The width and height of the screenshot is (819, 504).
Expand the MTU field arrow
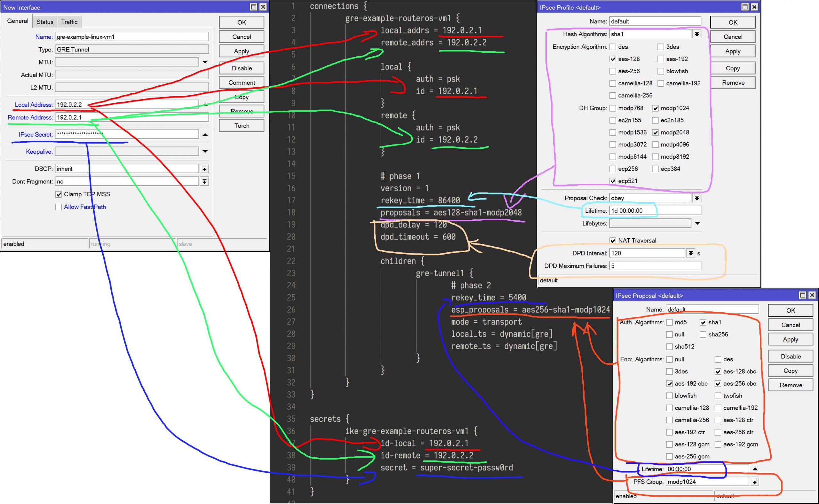pos(205,62)
